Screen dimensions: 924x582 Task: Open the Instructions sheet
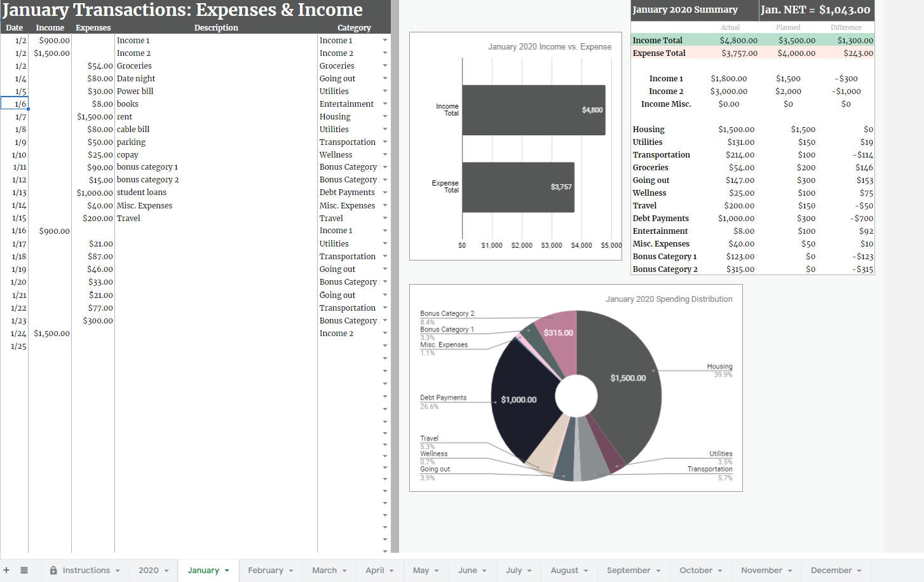86,570
